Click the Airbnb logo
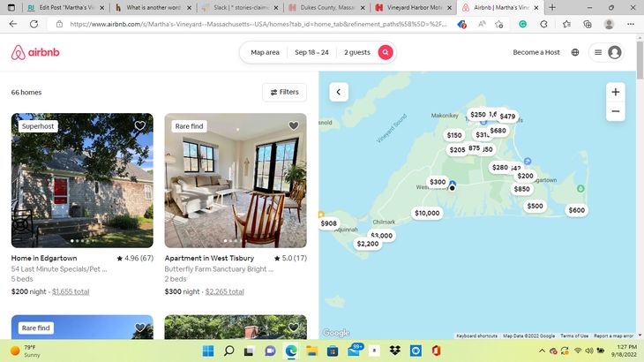 point(35,52)
